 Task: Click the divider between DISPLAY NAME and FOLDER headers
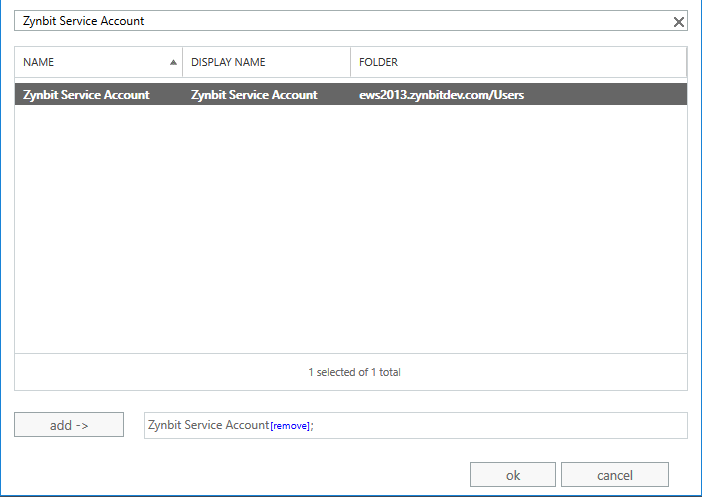[x=351, y=62]
